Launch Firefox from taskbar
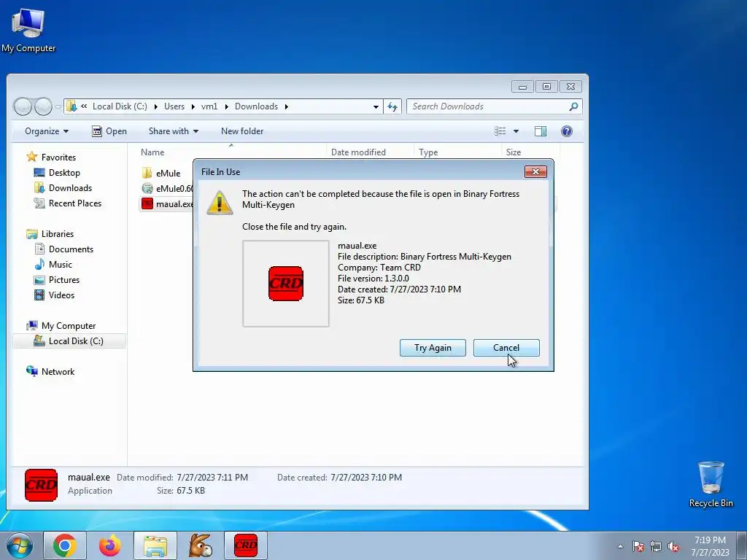The width and height of the screenshot is (747, 560). [x=110, y=545]
